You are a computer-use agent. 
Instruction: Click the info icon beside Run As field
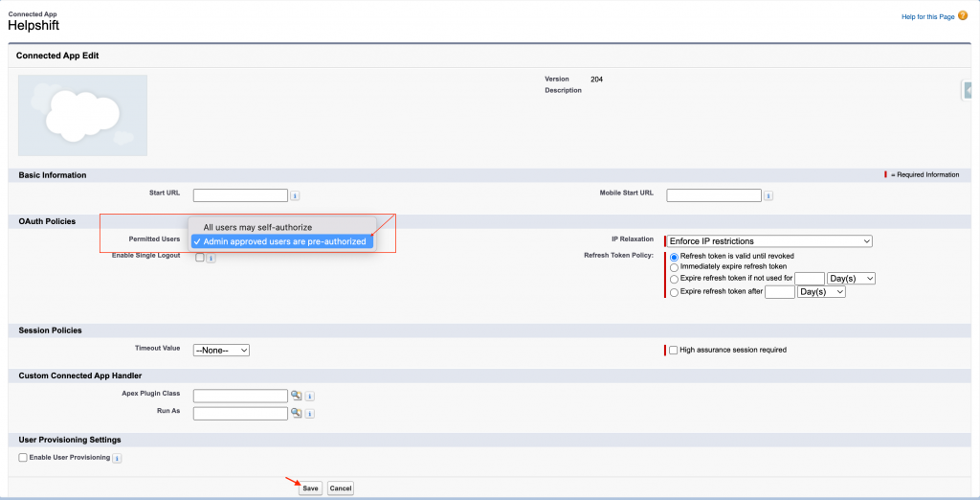pos(310,414)
